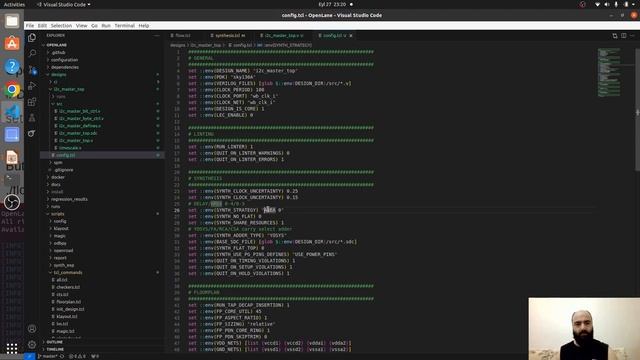Open the Show Applications grid in the dock
Image resolution: width=640 pixels, height=360 pixels.
[x=12, y=348]
